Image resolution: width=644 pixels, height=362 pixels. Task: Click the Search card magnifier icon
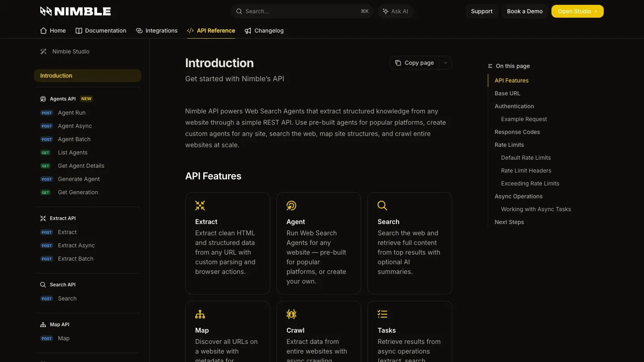pos(382,206)
